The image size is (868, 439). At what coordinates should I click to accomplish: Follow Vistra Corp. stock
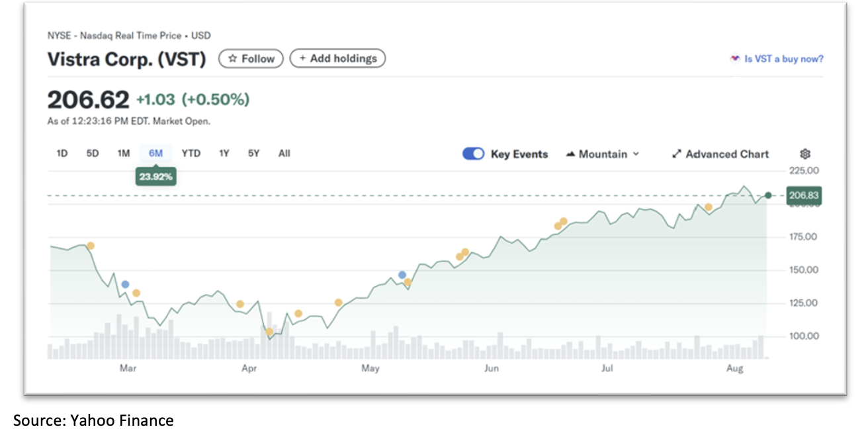click(251, 58)
